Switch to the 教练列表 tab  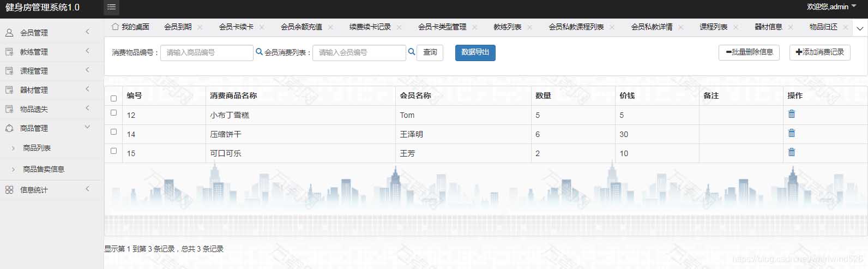coord(508,27)
